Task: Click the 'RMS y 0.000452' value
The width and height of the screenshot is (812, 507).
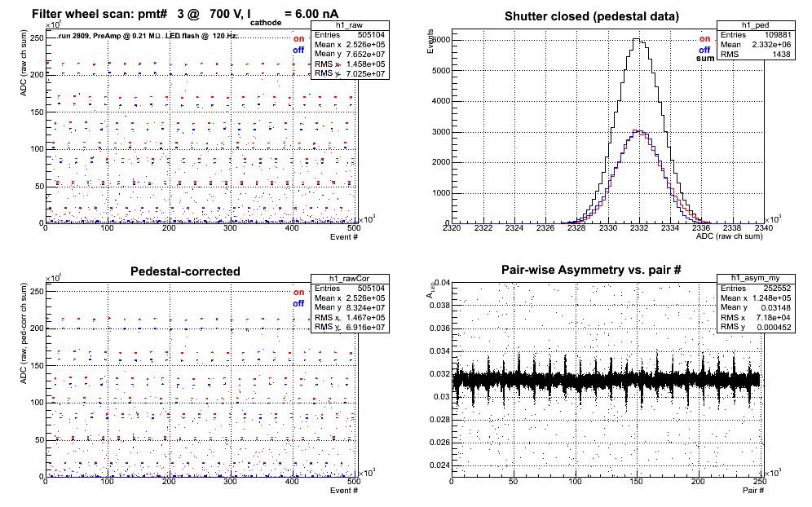Action: 756,328
